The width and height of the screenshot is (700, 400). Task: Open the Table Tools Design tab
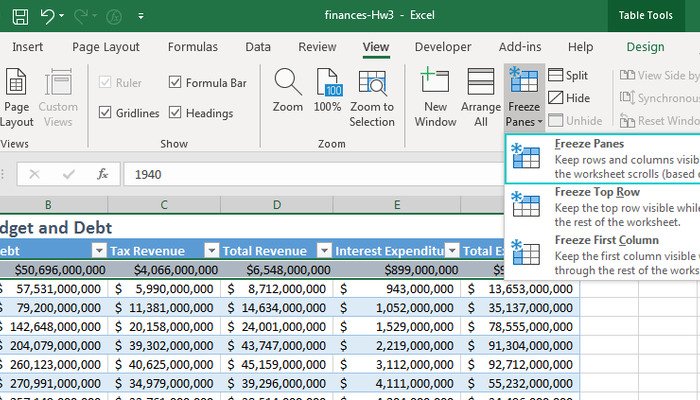click(645, 47)
